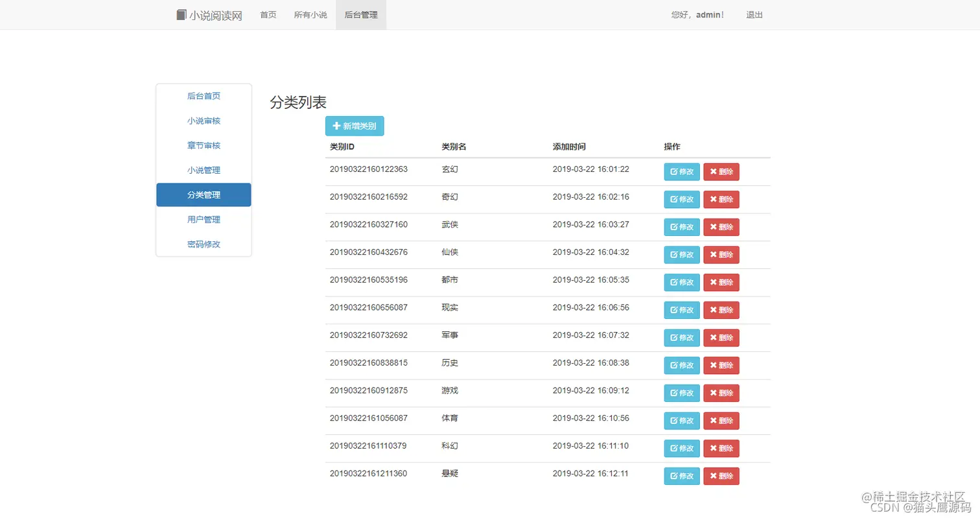The image size is (980, 518).
Task: Open 章节审核 sidebar item
Action: [x=204, y=145]
